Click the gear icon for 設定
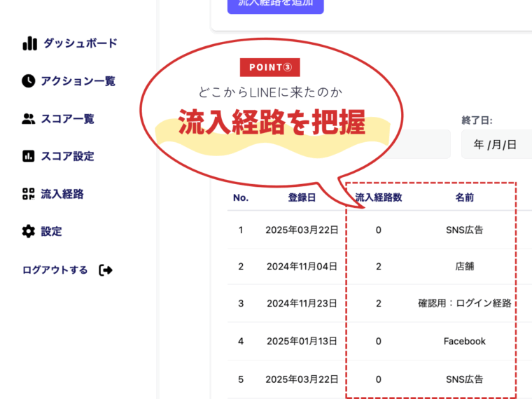Viewport: 532px width, 399px height. click(x=29, y=232)
